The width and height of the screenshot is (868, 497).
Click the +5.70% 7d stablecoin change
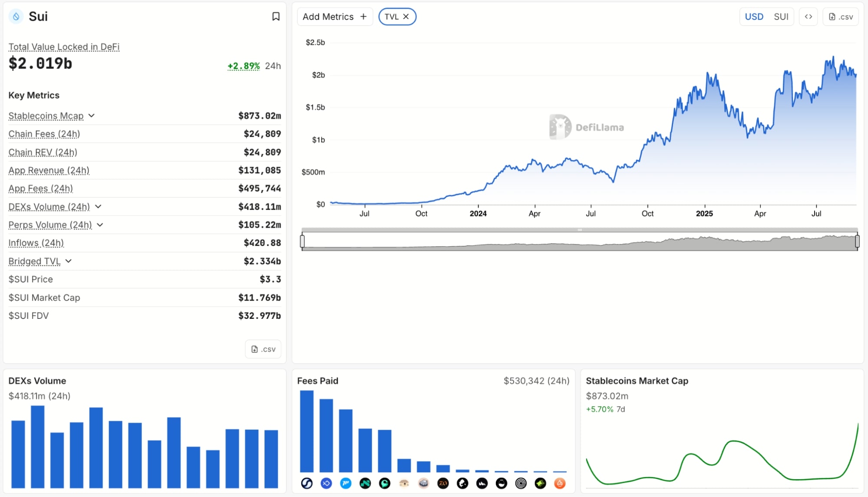point(605,409)
